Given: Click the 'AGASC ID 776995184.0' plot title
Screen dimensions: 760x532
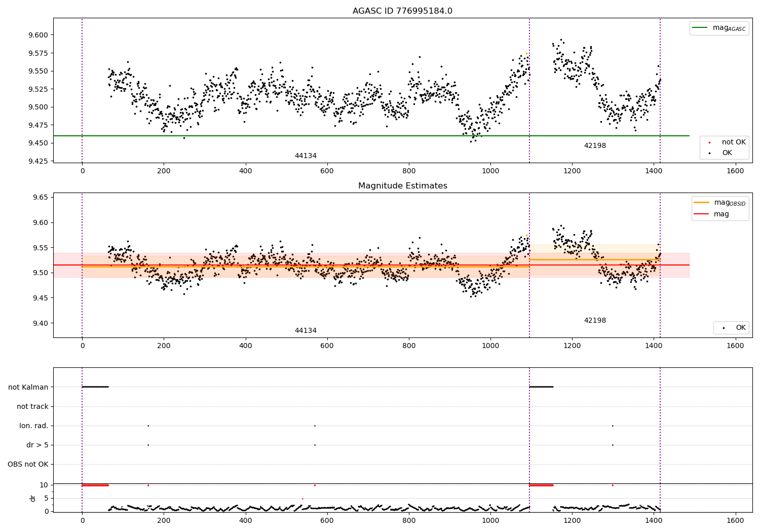Looking at the screenshot, I should pyautogui.click(x=402, y=11).
